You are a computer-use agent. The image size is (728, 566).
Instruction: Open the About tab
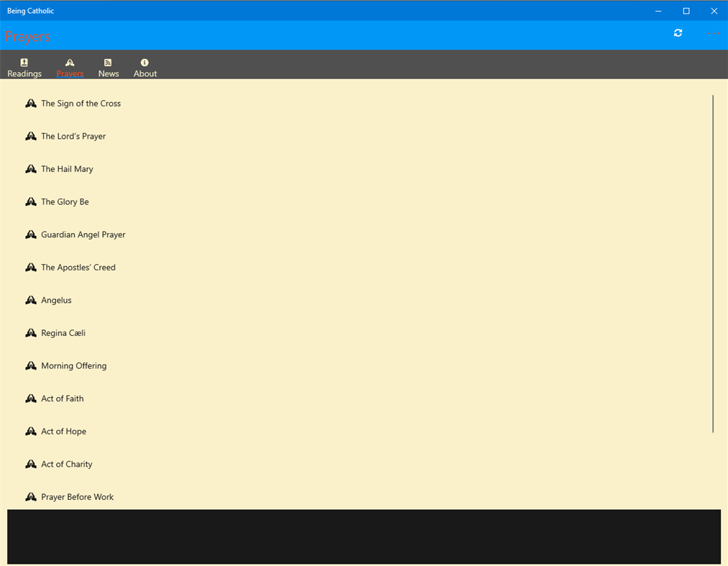(x=144, y=67)
